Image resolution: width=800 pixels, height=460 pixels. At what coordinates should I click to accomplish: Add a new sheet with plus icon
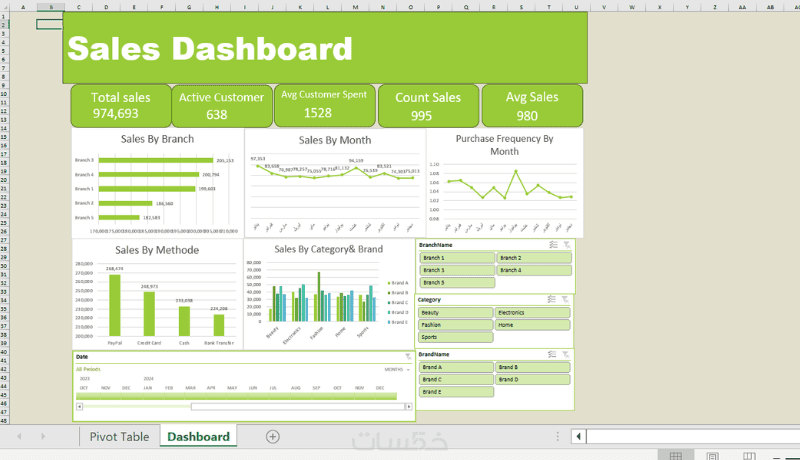272,437
